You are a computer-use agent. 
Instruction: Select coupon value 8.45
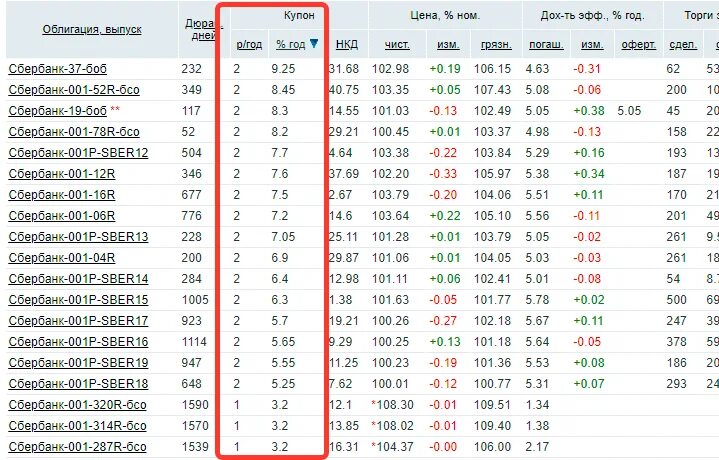pos(283,90)
